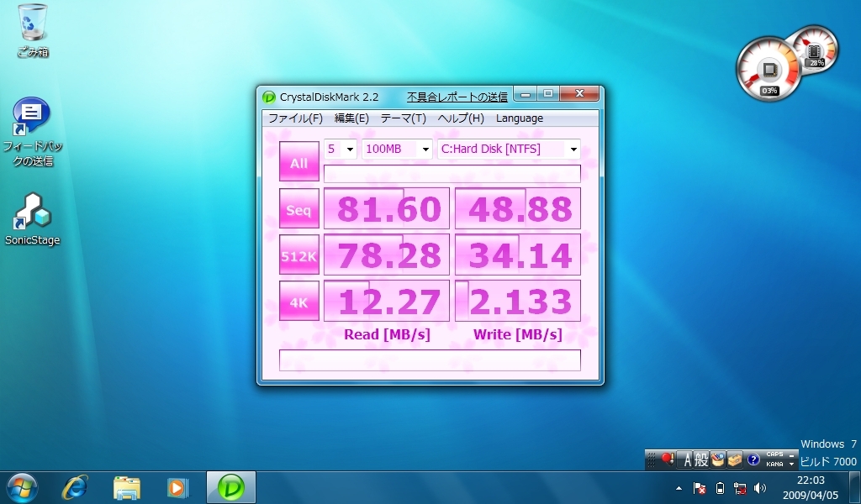
Task: Open the test count dropdown showing 5
Action: pyautogui.click(x=341, y=149)
